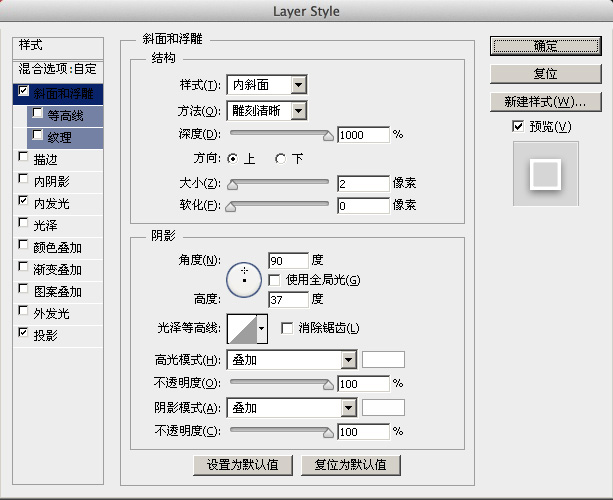Click 设置为默认值 make default button
The height and width of the screenshot is (500, 613).
243,465
